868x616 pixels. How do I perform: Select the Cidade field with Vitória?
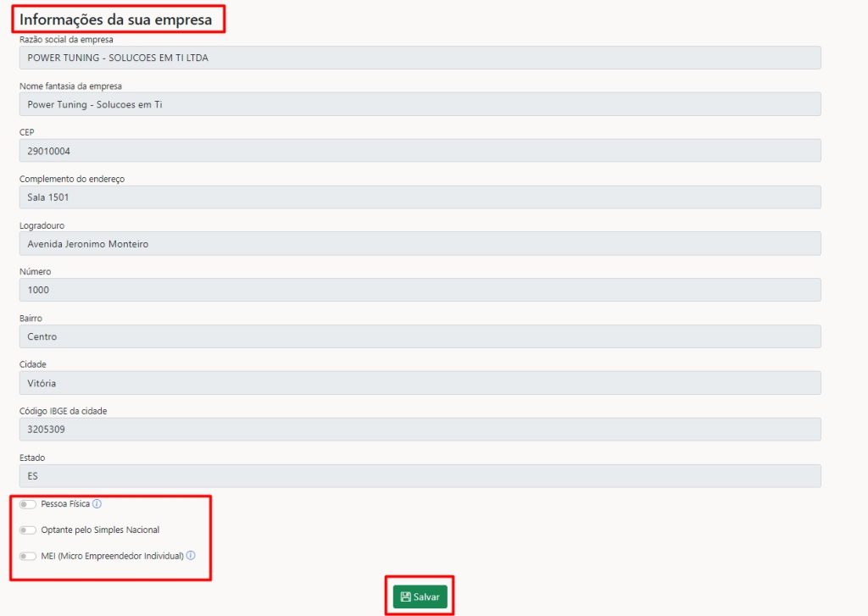[420, 383]
